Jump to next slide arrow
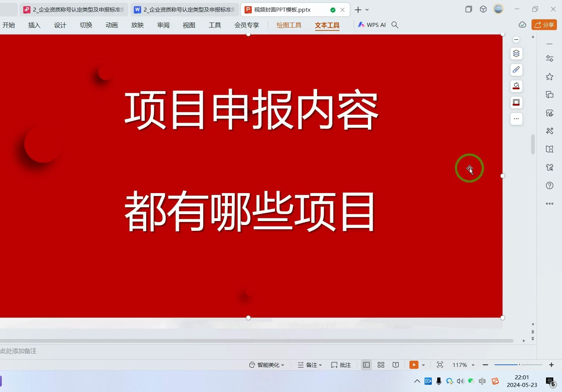Screen dimensions: 562x392 click(x=533, y=339)
